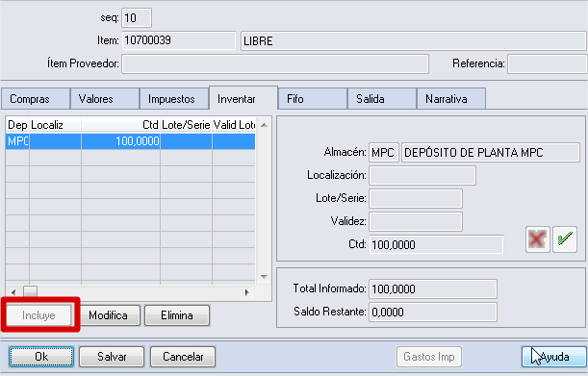Focus the Ítem Proveedor field
Screen dimensions: 588x376
[275, 64]
